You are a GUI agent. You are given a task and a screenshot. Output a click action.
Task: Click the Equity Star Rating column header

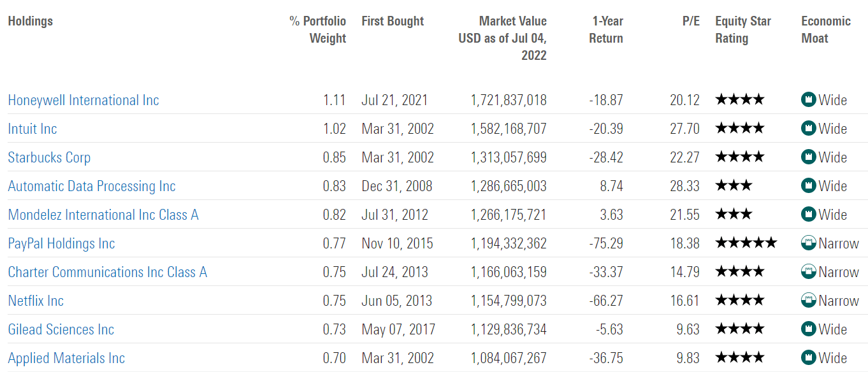point(743,30)
